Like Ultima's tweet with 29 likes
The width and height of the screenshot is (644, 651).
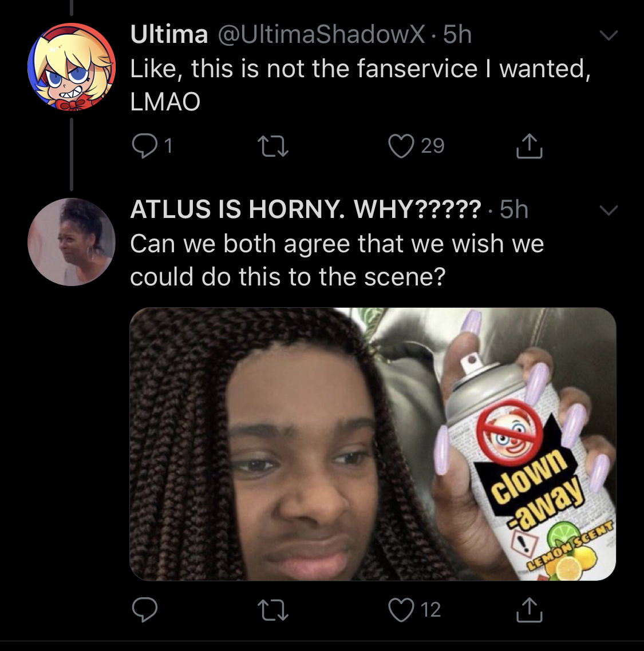[x=401, y=146]
